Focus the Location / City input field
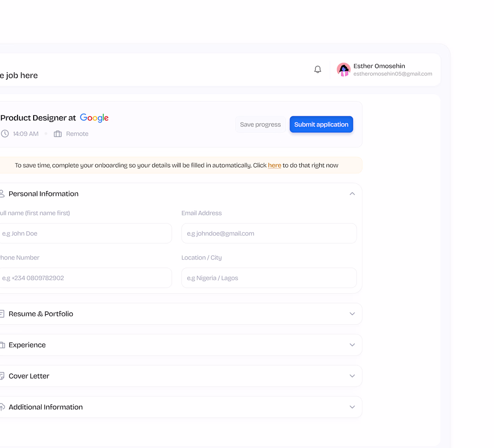This screenshot has height=448, width=494. tap(269, 278)
